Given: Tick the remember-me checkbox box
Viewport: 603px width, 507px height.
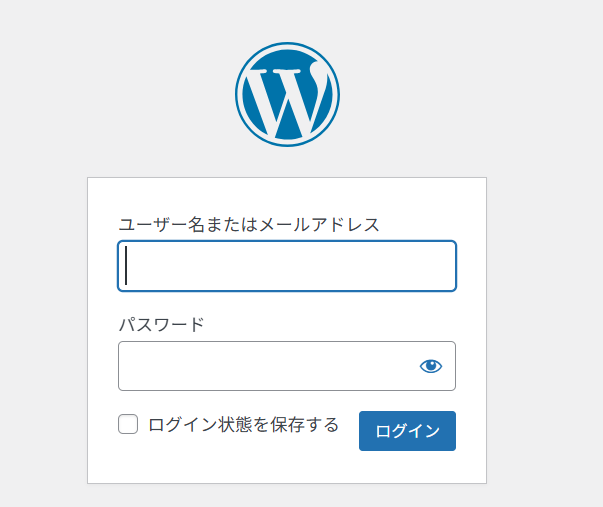Looking at the screenshot, I should (128, 424).
